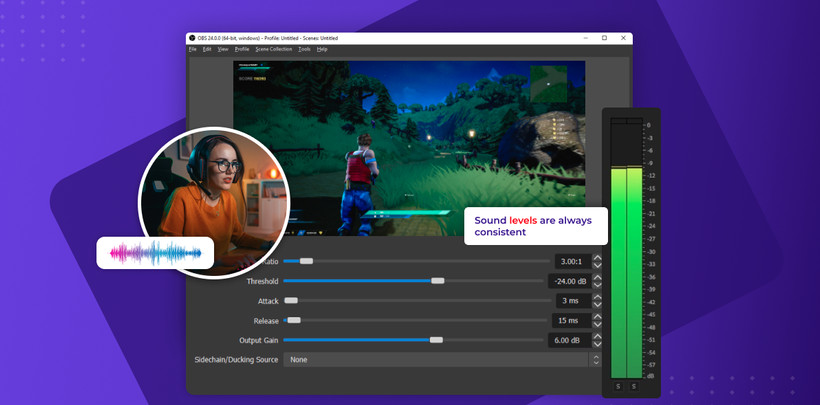Decrease Threshold with the down arrow
The height and width of the screenshot is (405, 820).
click(597, 285)
